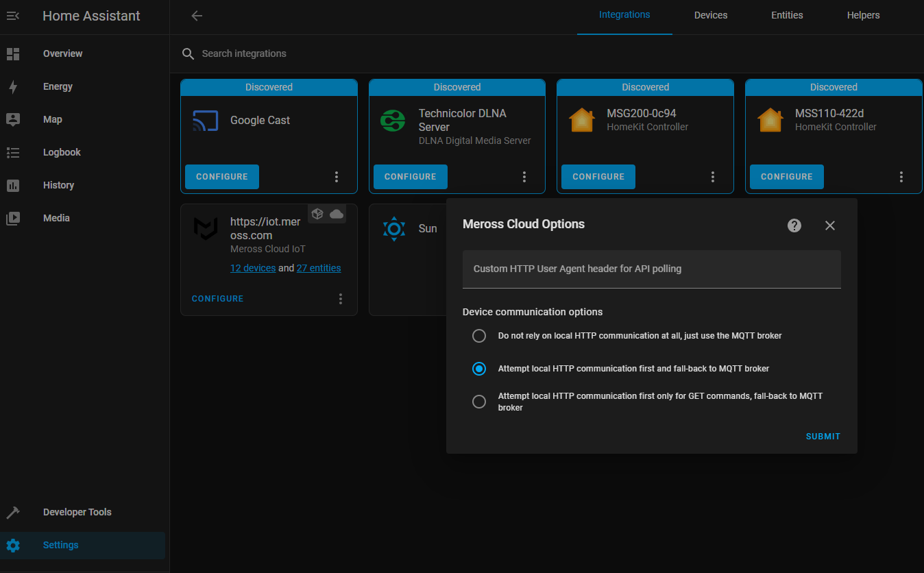Open Overview dashboard in sidebar
924x573 pixels.
pos(82,53)
